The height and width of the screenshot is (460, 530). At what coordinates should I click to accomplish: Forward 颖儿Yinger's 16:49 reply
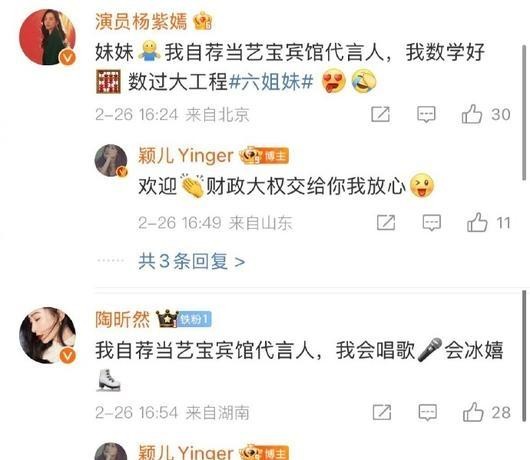pos(386,223)
